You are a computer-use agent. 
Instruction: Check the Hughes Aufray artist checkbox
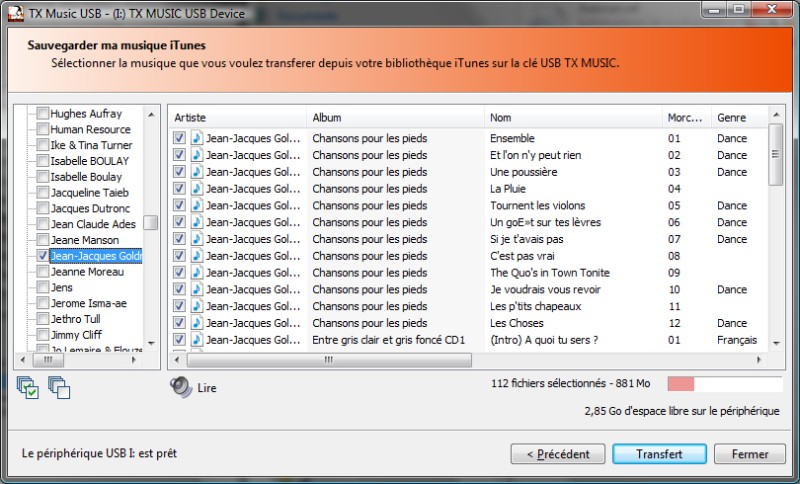tap(43, 113)
